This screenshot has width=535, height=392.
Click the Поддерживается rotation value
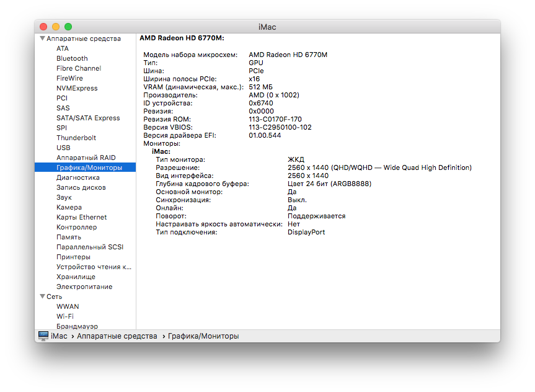point(316,216)
